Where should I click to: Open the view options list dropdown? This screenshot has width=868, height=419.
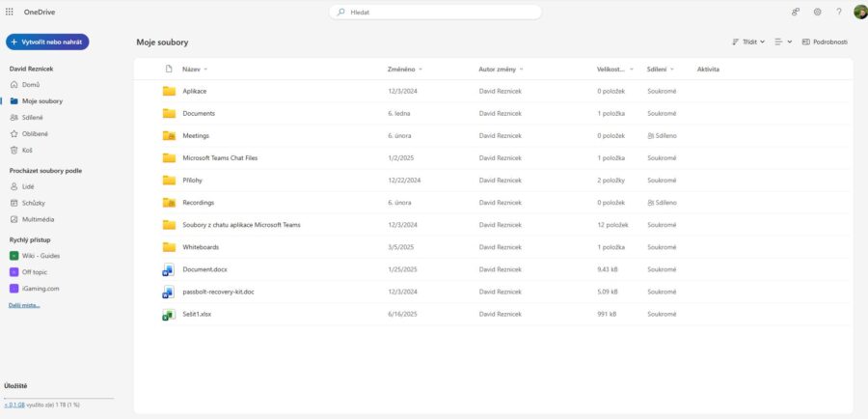tap(783, 42)
